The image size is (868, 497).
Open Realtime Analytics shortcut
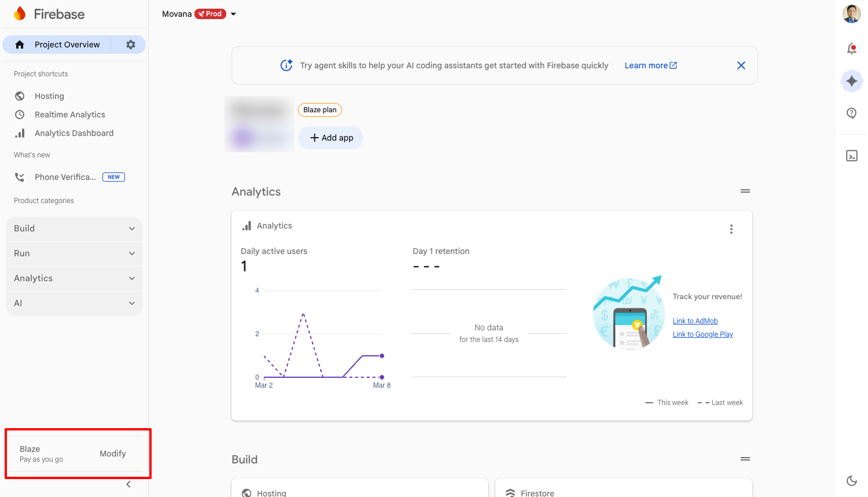click(x=70, y=115)
